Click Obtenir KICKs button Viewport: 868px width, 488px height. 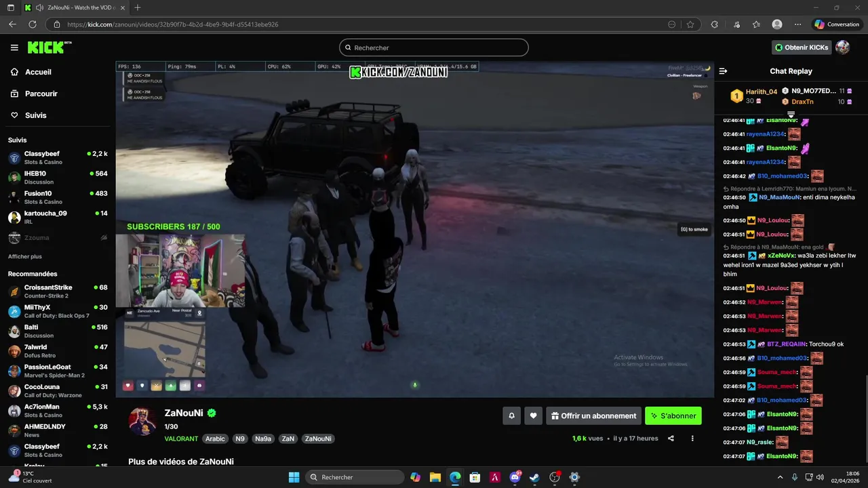pos(802,47)
